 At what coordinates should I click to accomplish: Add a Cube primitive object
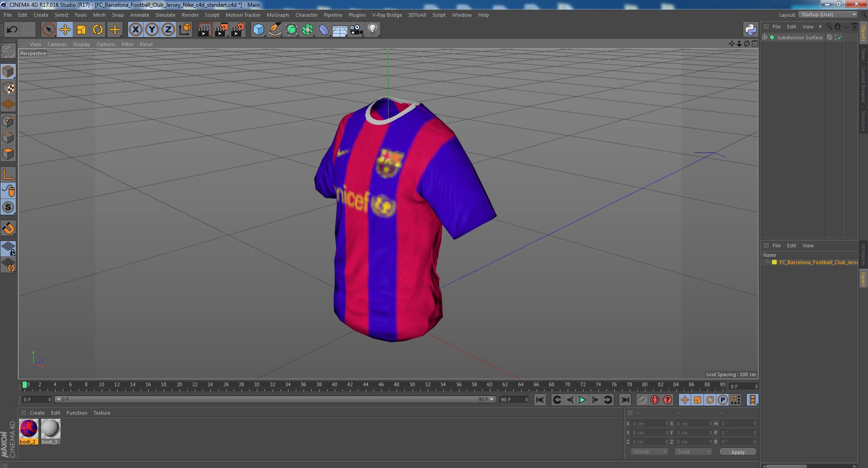coord(258,30)
